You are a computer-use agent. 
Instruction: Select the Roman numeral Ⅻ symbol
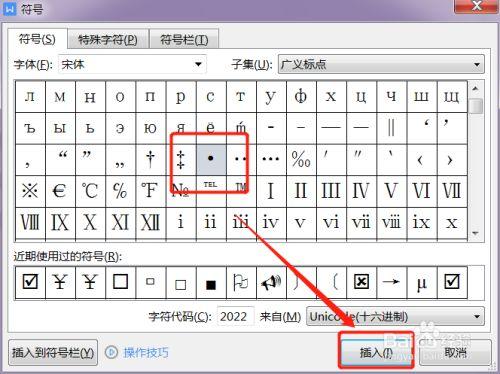[150, 223]
